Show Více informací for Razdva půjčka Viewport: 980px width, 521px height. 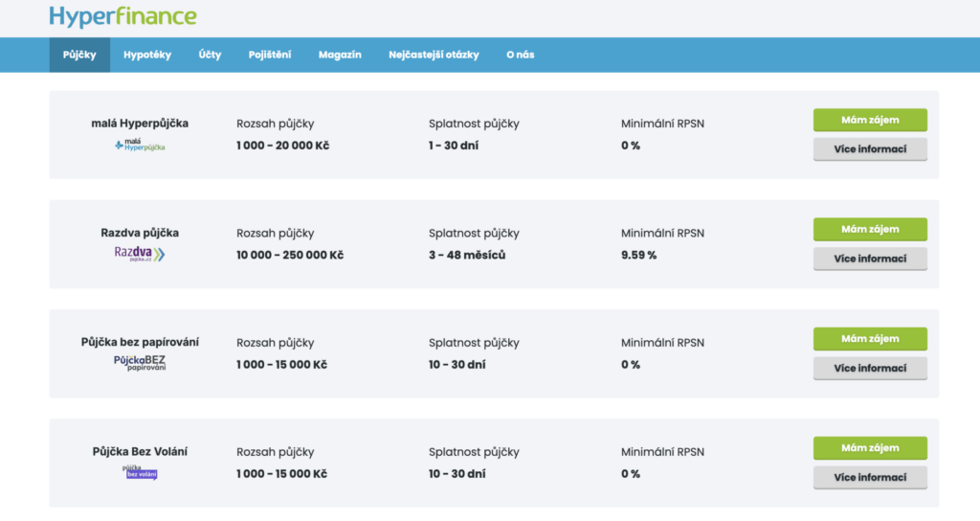point(870,259)
